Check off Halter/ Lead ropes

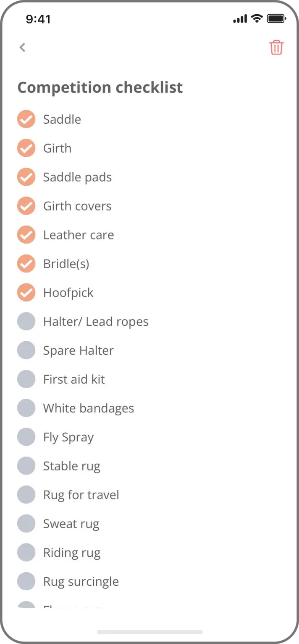(26, 322)
